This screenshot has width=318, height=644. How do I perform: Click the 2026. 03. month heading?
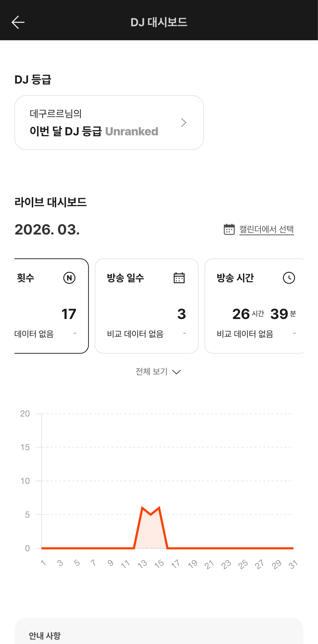(x=47, y=230)
